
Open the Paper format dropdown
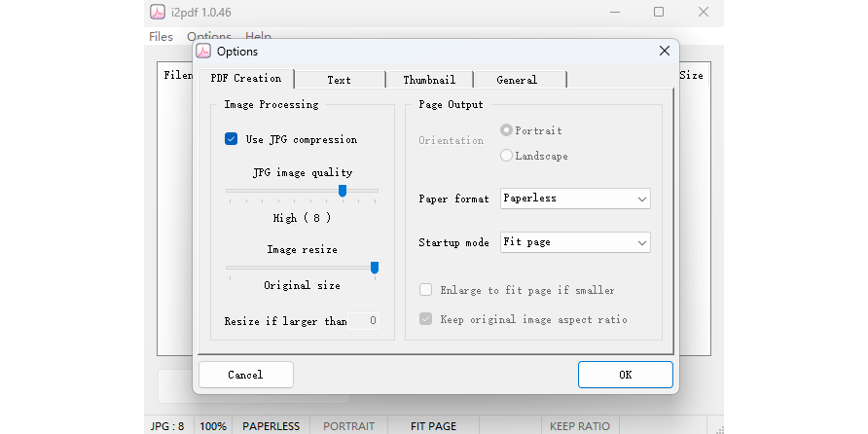point(575,199)
